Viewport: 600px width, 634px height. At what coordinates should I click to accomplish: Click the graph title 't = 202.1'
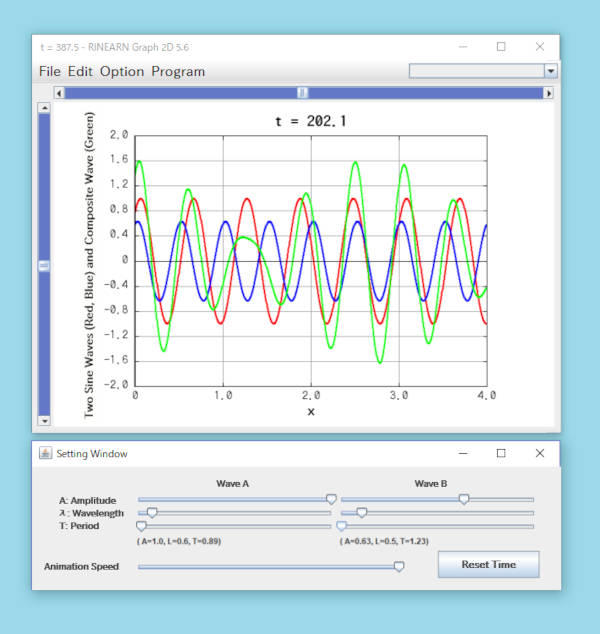tap(311, 121)
